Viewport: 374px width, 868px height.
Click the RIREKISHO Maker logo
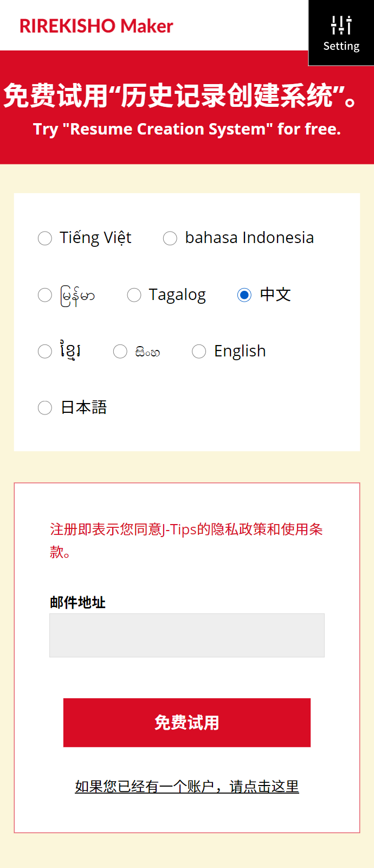pos(96,26)
